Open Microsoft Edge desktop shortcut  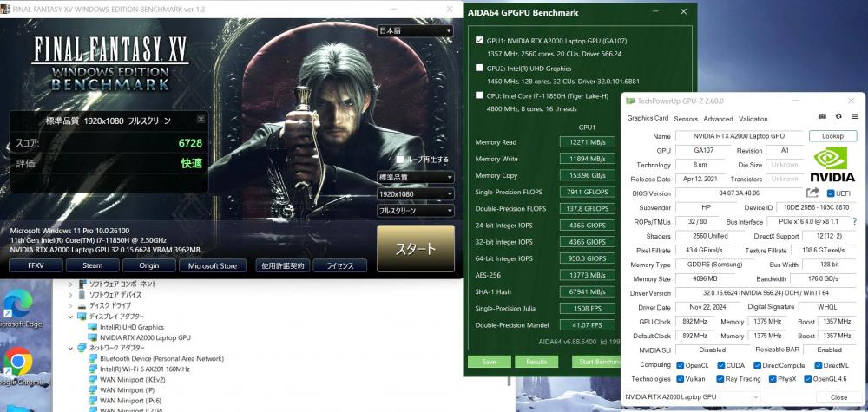[x=17, y=307]
